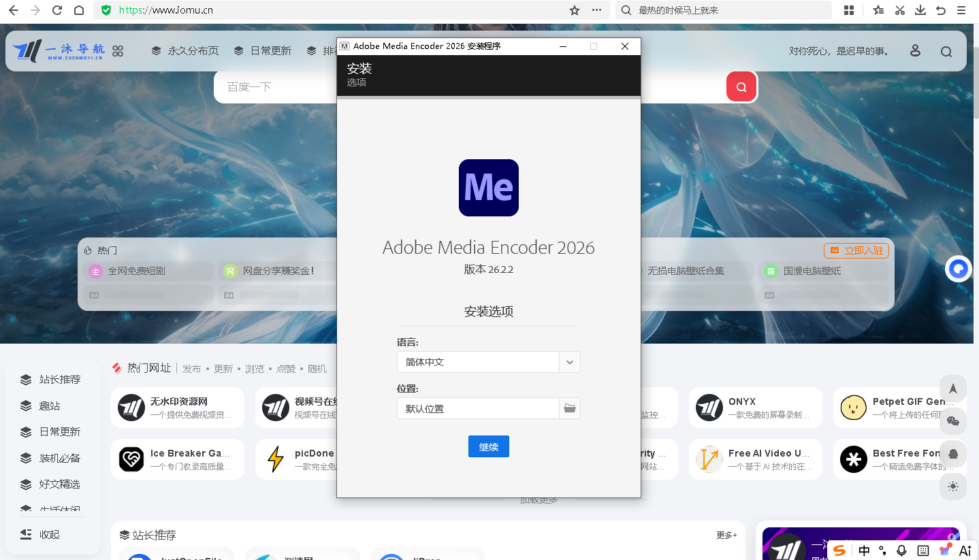Open the browser hamburger menu
This screenshot has height=560, width=979.
[962, 10]
